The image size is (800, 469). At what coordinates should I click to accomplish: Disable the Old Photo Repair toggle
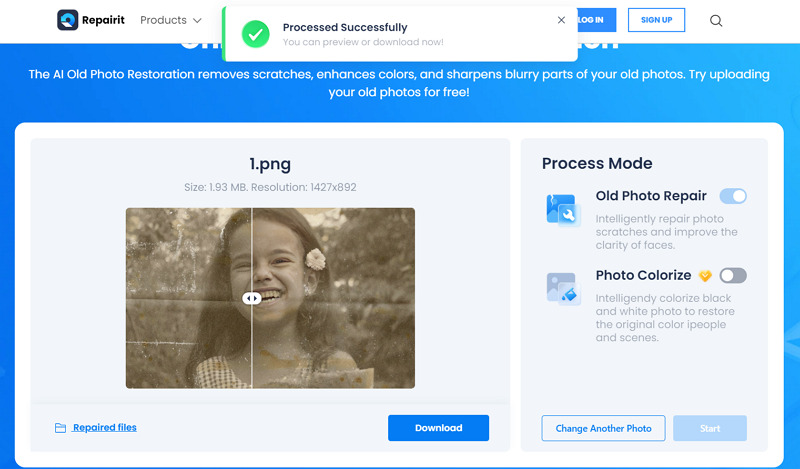[733, 196]
